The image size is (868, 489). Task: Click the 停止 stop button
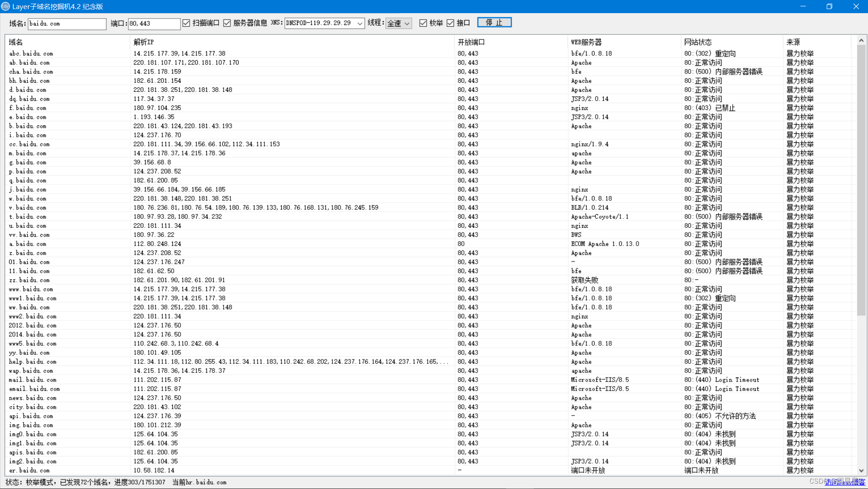coord(494,23)
